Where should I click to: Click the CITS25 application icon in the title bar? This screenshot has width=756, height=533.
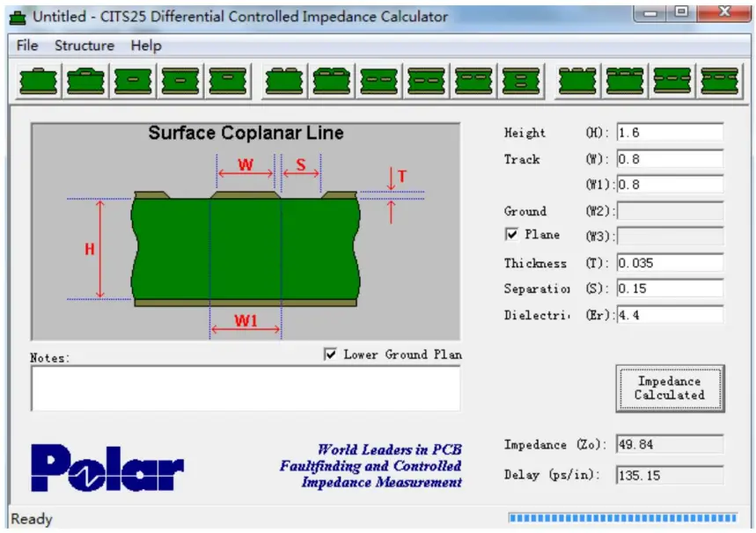[19, 16]
